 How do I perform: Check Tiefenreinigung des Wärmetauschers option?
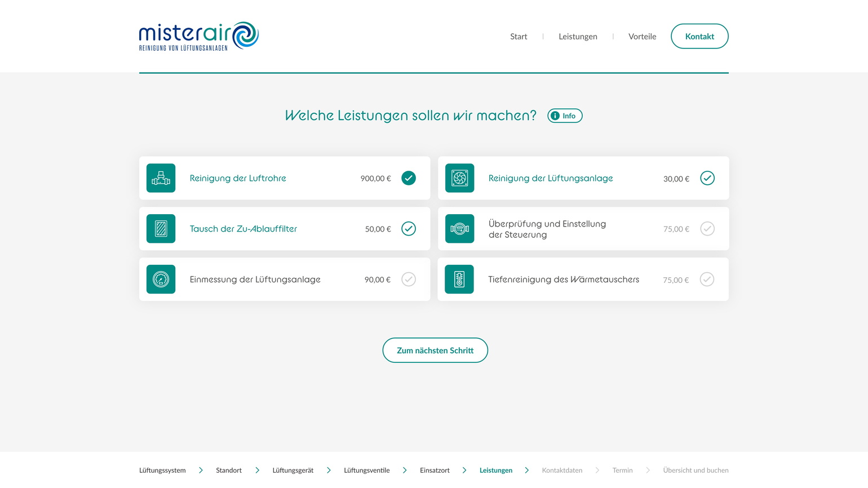click(x=707, y=280)
